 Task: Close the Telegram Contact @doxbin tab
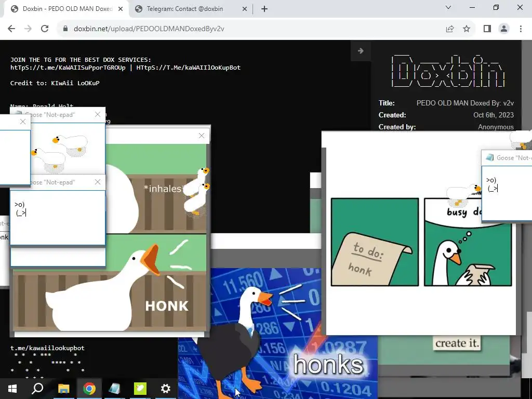[x=245, y=9]
